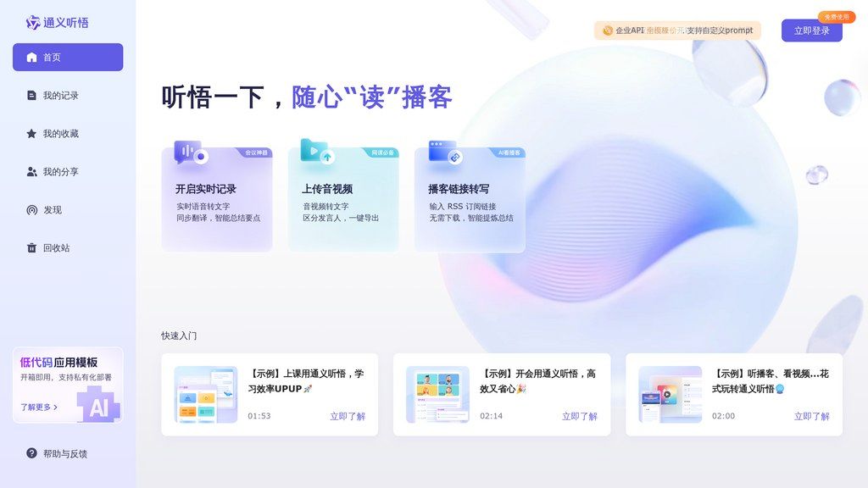Click the question mark icon beside 帮助与反馈

(x=31, y=453)
